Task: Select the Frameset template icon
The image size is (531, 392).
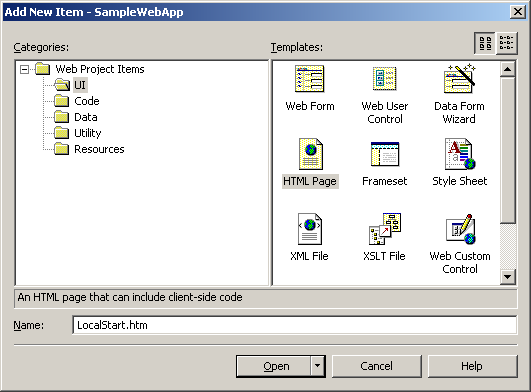Action: click(385, 154)
